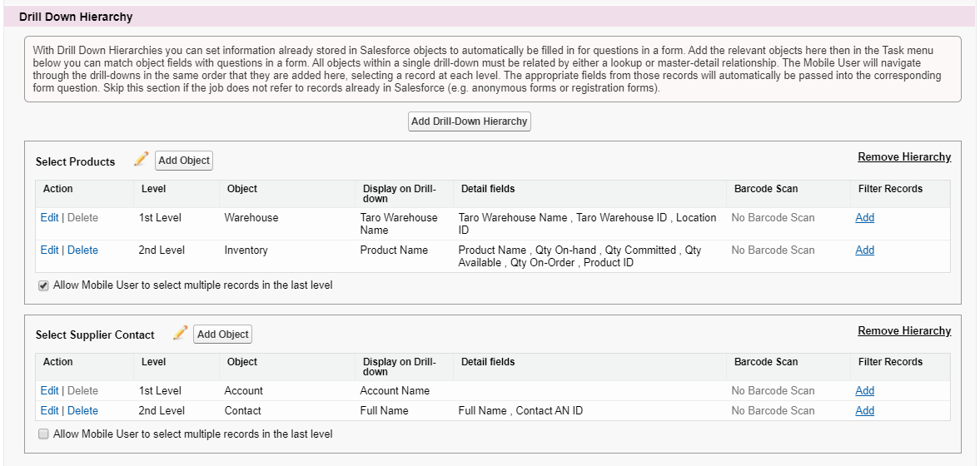Click Taro Warehouse Name display cell

click(x=399, y=224)
